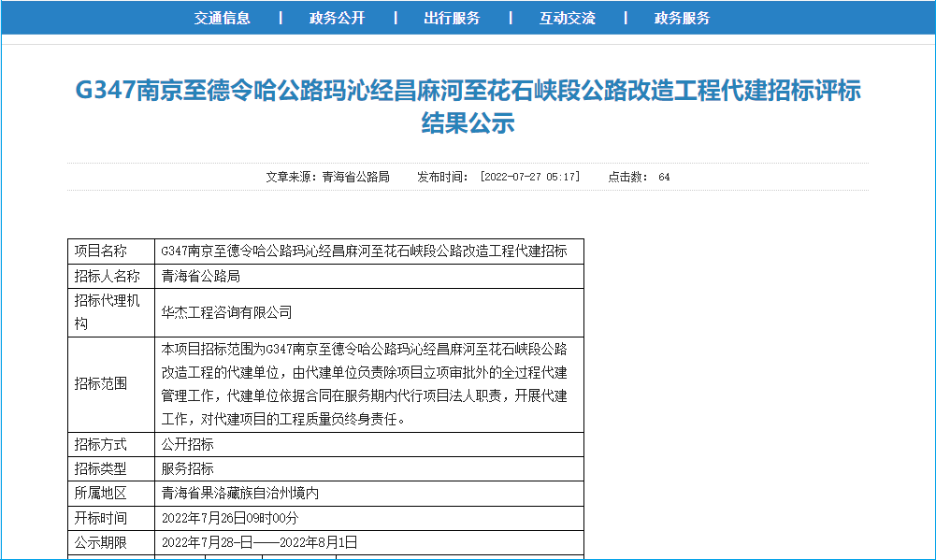The image size is (936, 560).
Task: Click the 华杰工程咨询有限公司 table cell
Action: (227, 312)
